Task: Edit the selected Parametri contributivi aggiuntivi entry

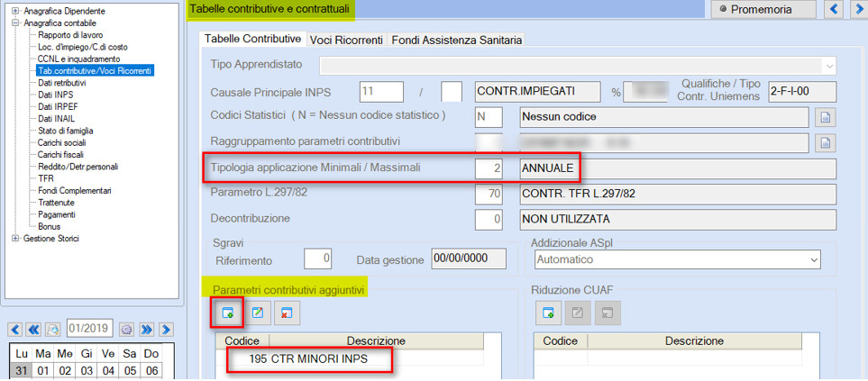Action: (258, 313)
